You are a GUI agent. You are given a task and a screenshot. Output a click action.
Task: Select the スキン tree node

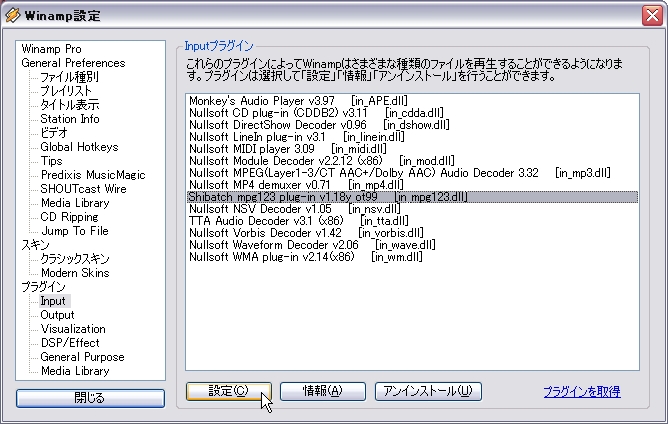pos(35,245)
